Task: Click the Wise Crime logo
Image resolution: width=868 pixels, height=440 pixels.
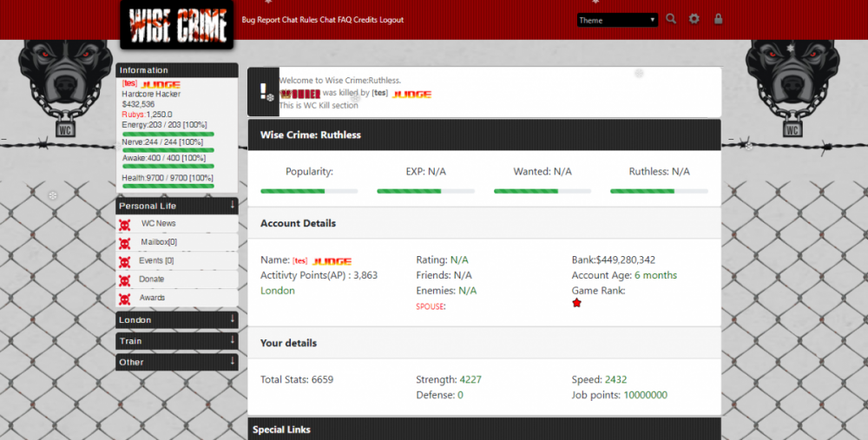Action: tap(177, 25)
